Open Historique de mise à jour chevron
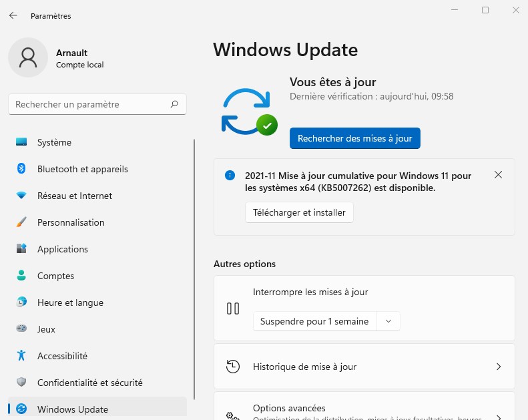 (498, 367)
